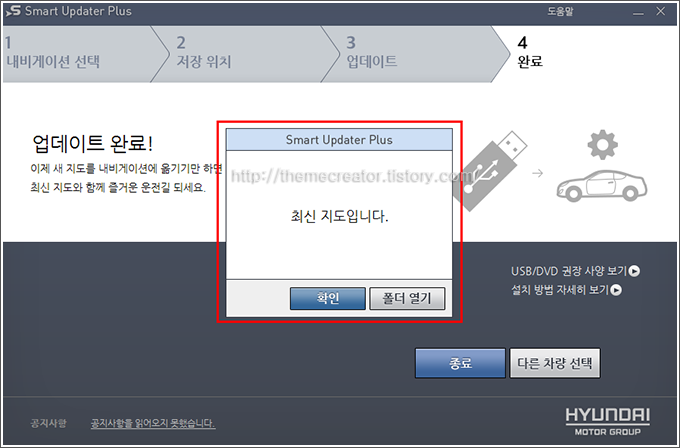
Task: Click the blue 종료 button
Action: pos(460,363)
